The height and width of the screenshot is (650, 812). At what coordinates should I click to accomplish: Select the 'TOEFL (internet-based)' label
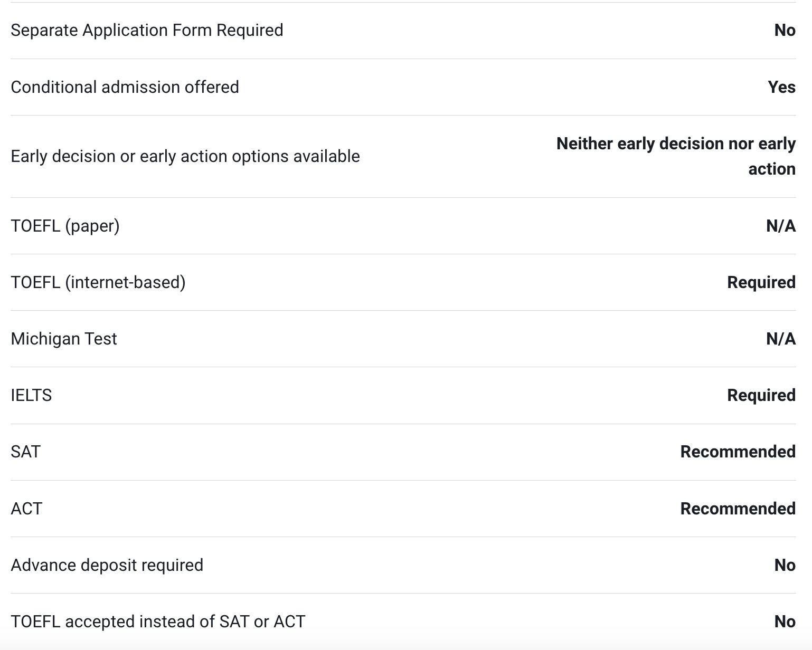[98, 282]
